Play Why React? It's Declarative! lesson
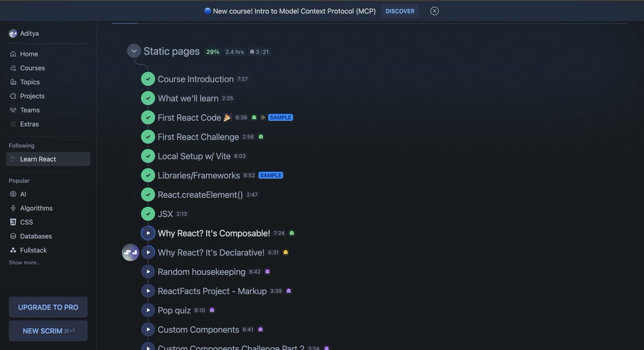Image resolution: width=644 pixels, height=350 pixels. [148, 252]
